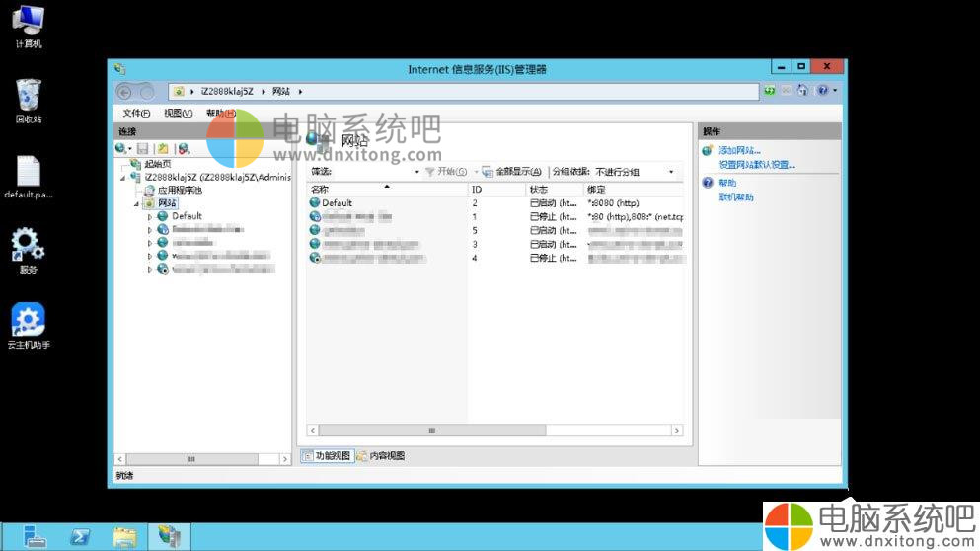Open the 开始 filter dropdown arrow
This screenshot has width=980, height=551.
coord(476,172)
